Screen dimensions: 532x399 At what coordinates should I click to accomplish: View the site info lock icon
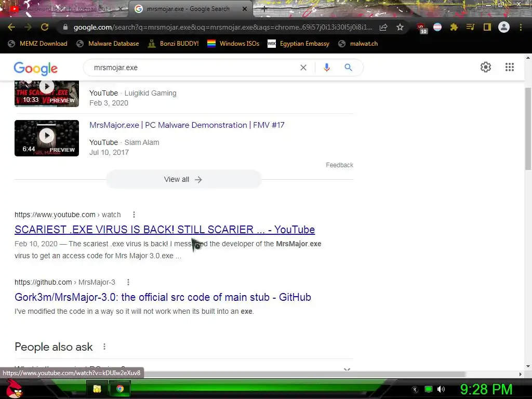pos(65,27)
